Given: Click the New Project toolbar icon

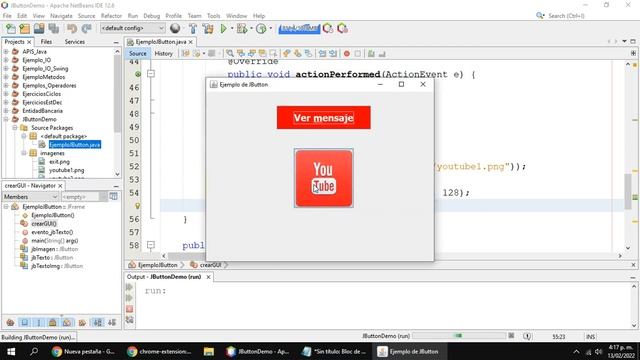Looking at the screenshot, I should tap(25, 29).
